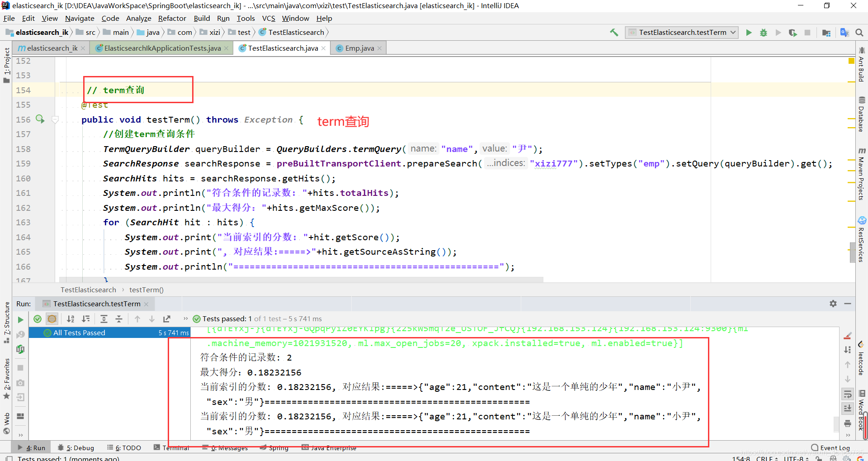
Task: Switch to Emp.java tab
Action: tap(359, 48)
